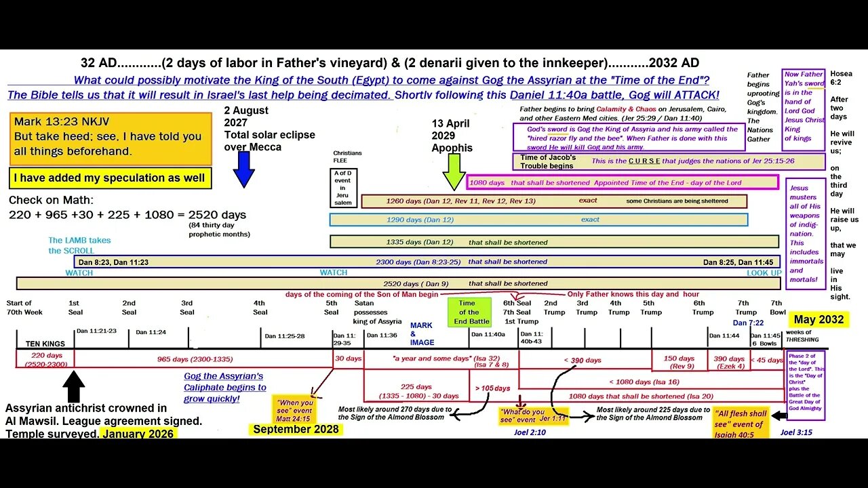Click the '1335 days (Dan 12)' bar
Viewport: 868px width, 488px height.
click(554, 242)
